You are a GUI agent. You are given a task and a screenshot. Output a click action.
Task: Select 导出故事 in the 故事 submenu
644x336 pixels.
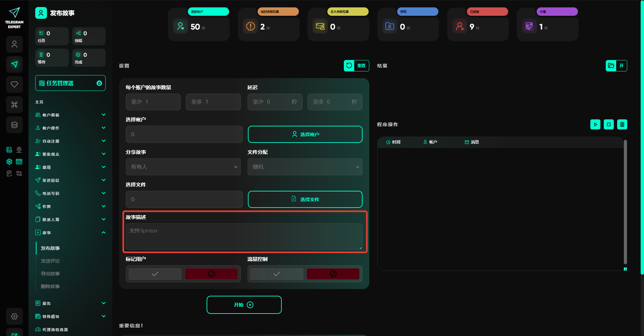tap(50, 274)
